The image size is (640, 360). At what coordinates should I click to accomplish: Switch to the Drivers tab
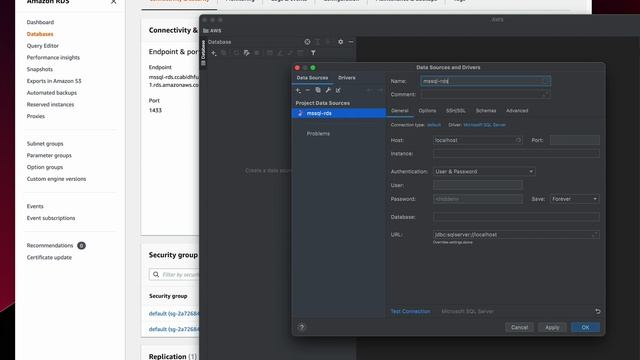(x=347, y=78)
